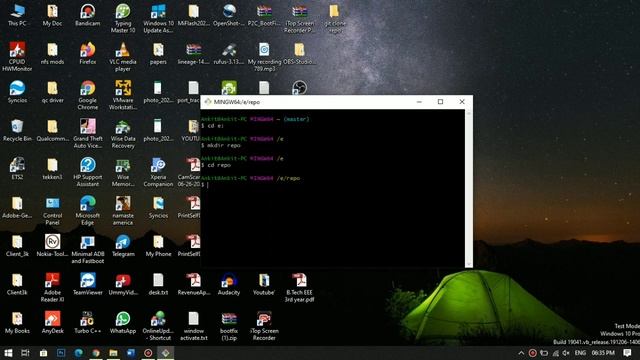Open Minimal ADB and Fastboot
The image size is (640, 360).
pos(87,249)
